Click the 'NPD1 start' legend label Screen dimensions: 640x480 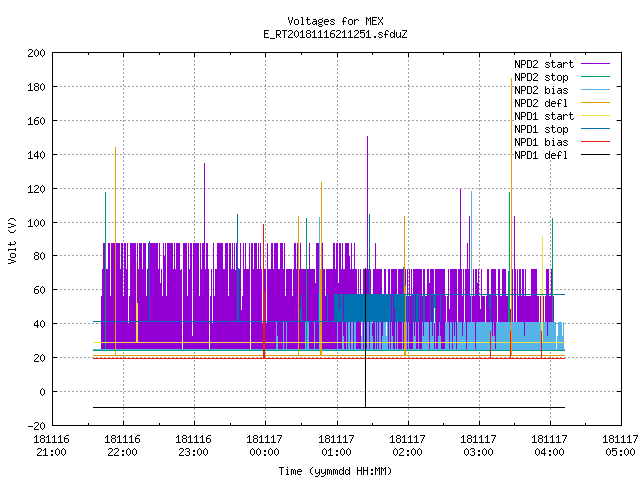[x=544, y=116]
